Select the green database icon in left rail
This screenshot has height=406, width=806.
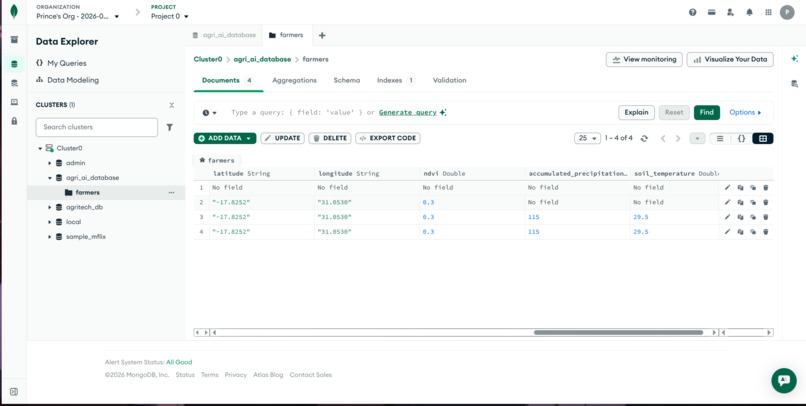point(14,64)
